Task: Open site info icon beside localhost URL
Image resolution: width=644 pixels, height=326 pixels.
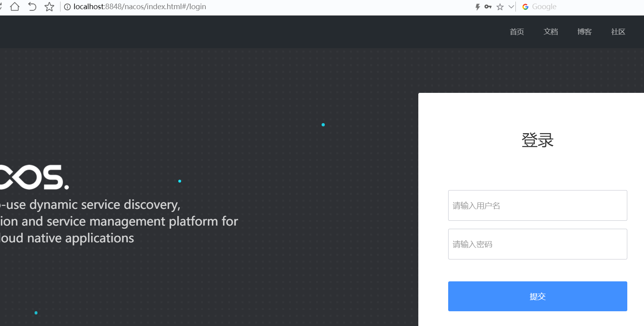Action: point(67,7)
